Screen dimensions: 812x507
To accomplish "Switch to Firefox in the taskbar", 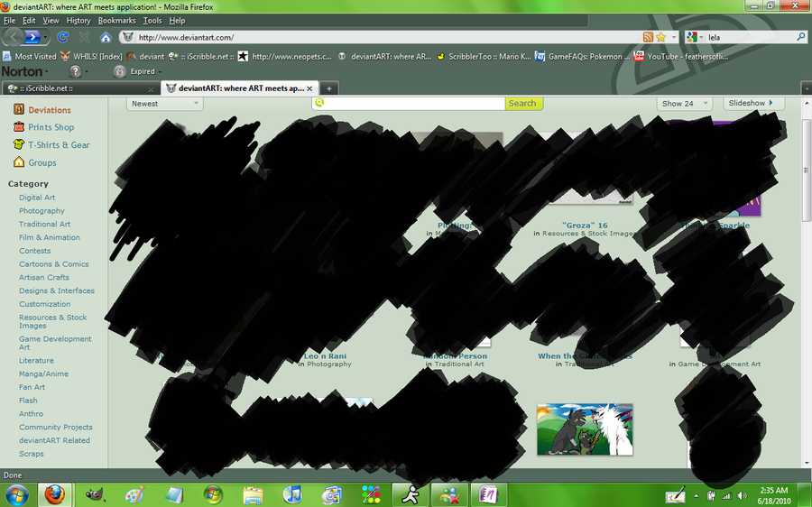I will click(x=55, y=495).
